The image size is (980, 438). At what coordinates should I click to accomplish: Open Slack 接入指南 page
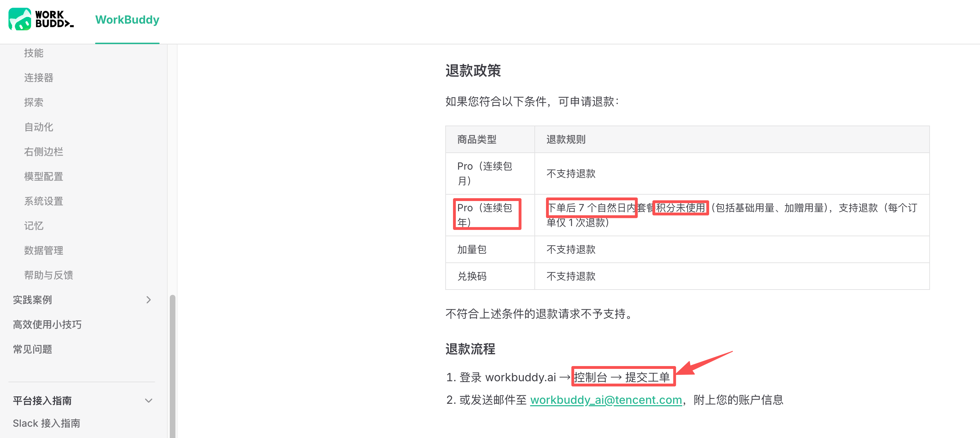[46, 424]
